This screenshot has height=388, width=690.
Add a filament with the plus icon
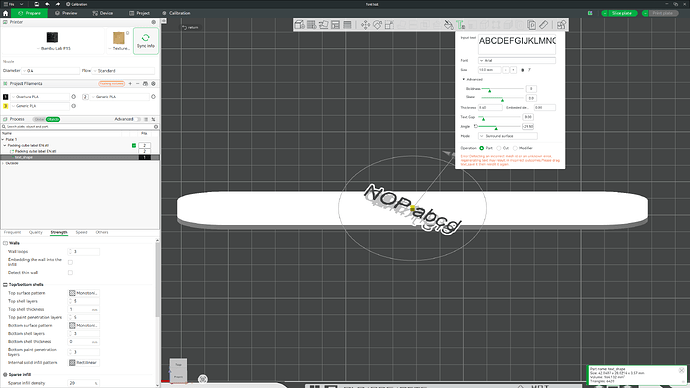tap(130, 84)
